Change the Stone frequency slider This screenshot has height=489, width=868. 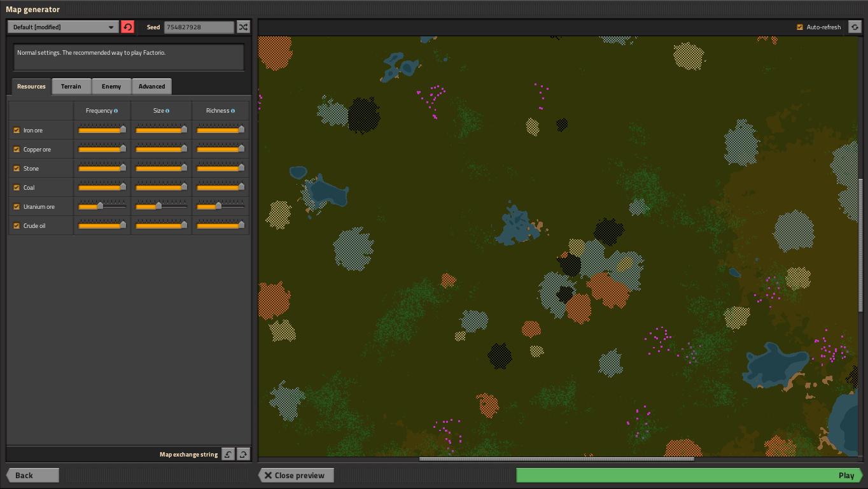[x=102, y=168]
